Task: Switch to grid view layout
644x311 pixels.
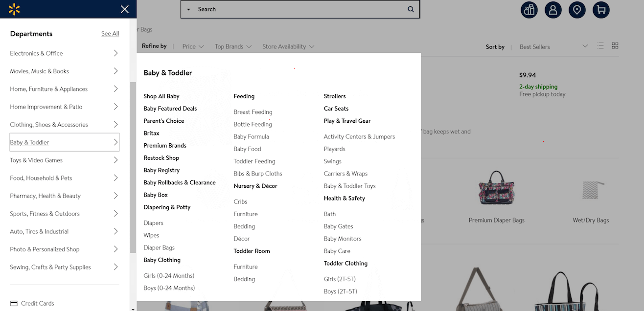Action: (x=615, y=45)
